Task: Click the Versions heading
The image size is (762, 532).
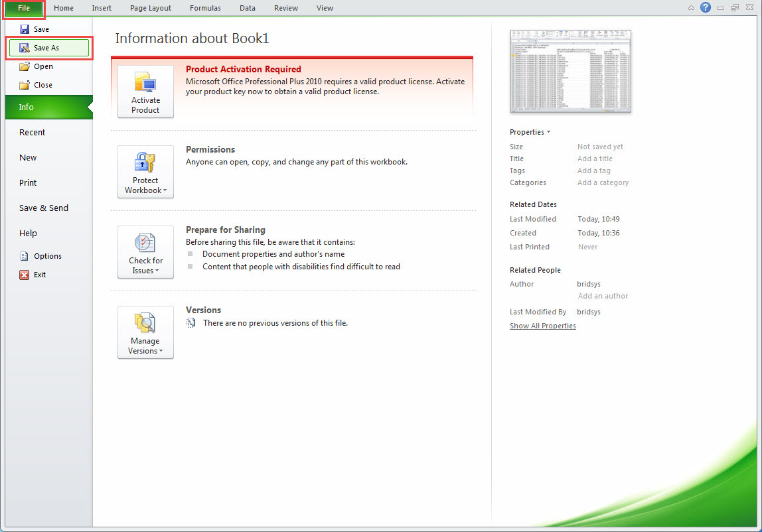Action: click(203, 310)
